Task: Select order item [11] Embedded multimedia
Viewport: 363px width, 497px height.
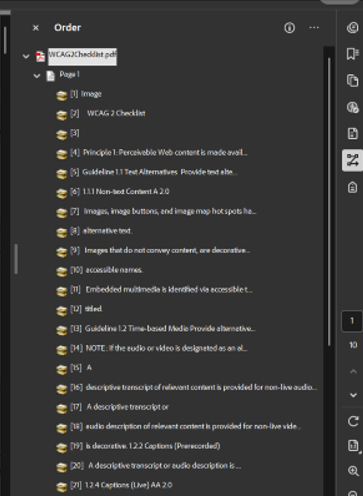Action: point(161,290)
